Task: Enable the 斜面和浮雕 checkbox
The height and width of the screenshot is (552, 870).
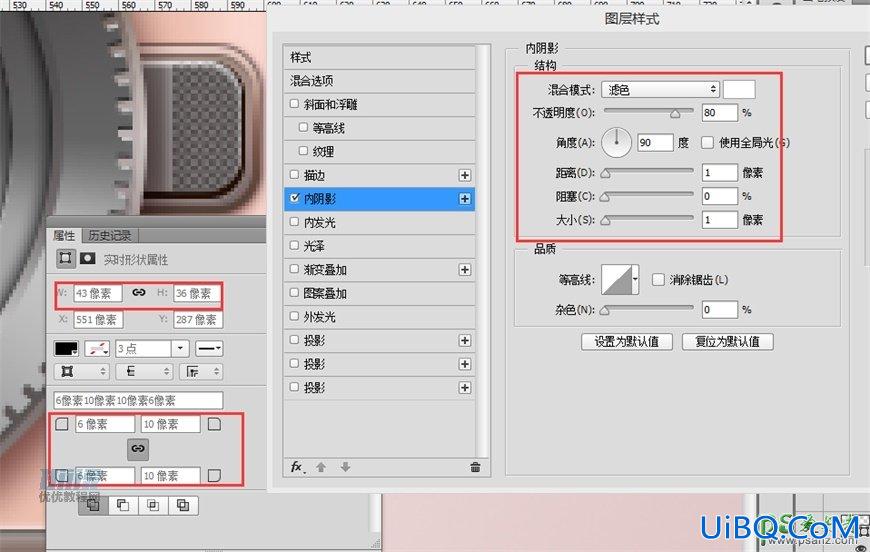Action: pyautogui.click(x=295, y=104)
